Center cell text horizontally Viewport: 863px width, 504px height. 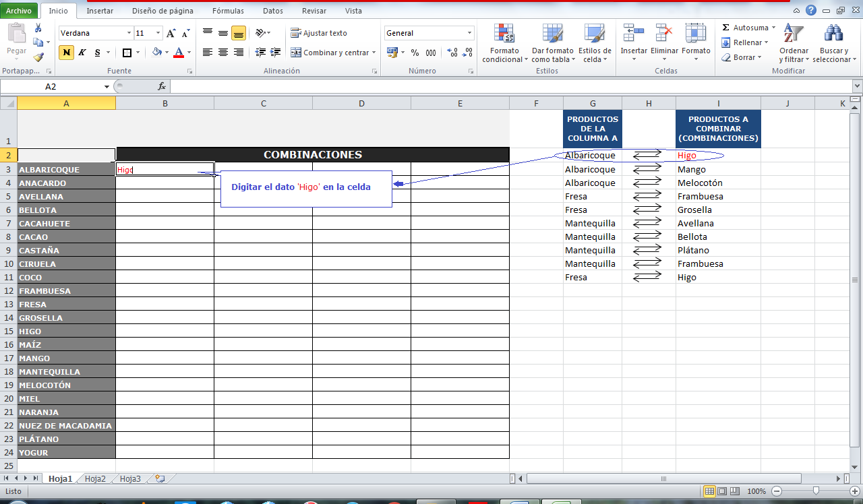pos(223,53)
